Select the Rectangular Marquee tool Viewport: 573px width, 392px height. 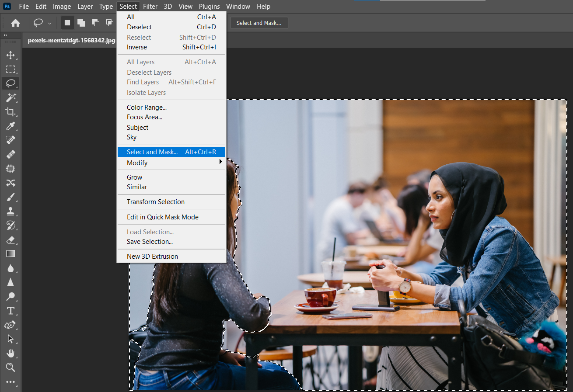[10, 69]
